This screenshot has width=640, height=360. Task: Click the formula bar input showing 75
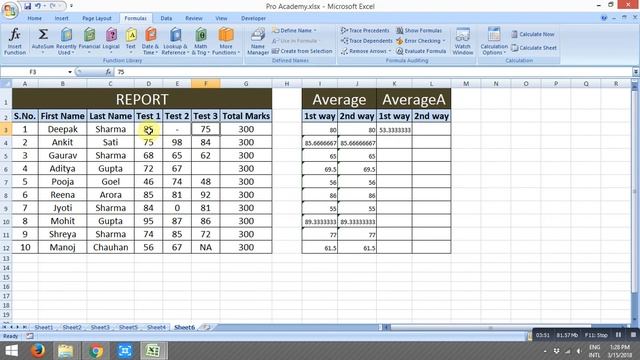pos(373,72)
